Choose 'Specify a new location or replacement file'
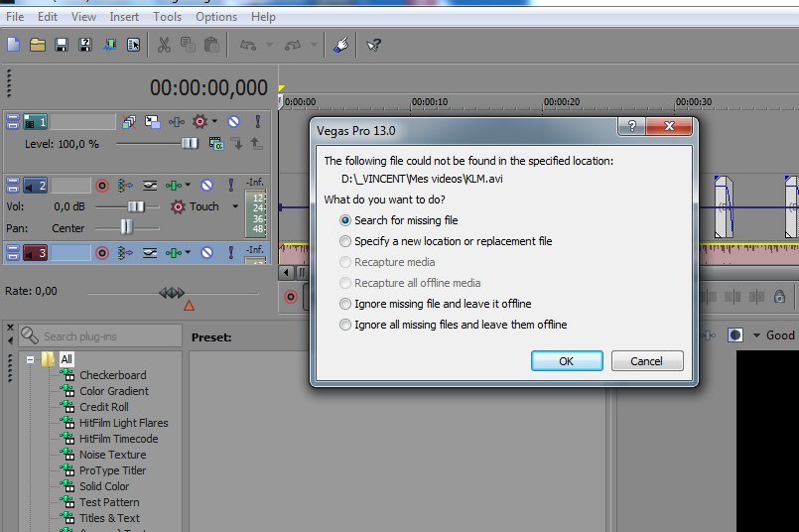Image resolution: width=799 pixels, height=532 pixels. point(446,241)
